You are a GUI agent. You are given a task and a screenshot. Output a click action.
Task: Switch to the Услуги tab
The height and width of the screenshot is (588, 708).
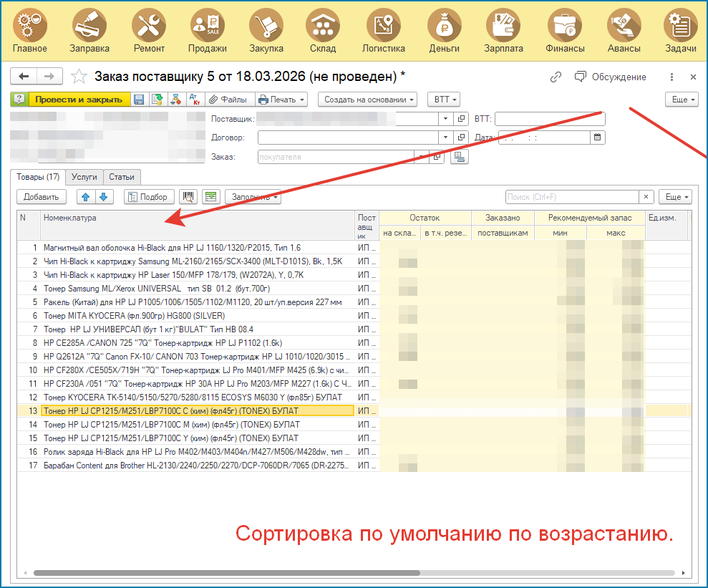pos(84,177)
